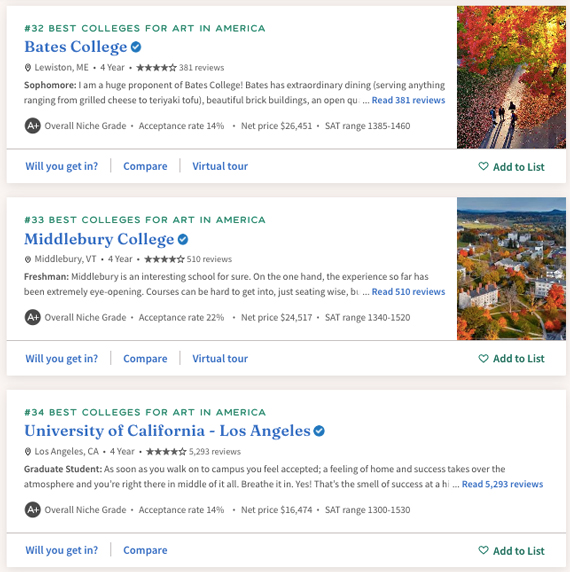570x572 pixels.
Task: Click 'Will you get in?' for UCLA
Action: (62, 550)
